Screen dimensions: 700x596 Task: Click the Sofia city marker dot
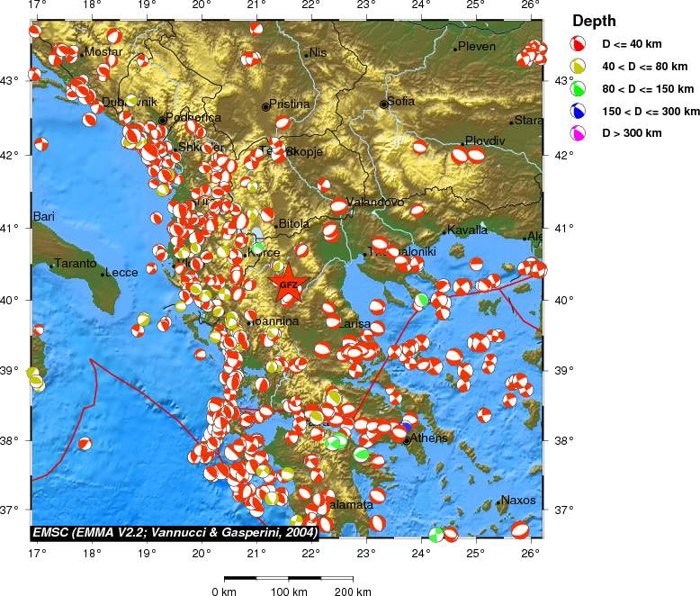(384, 104)
